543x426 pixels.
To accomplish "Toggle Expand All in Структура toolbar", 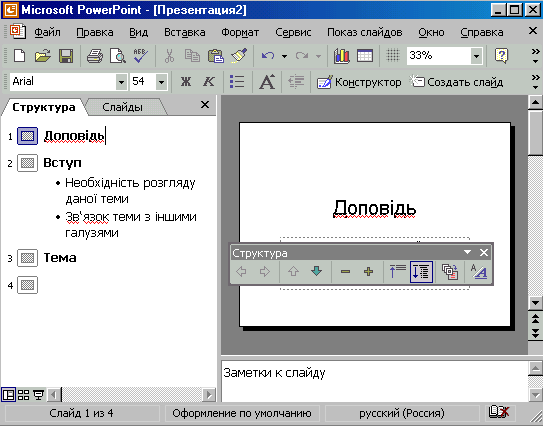I will (x=421, y=272).
